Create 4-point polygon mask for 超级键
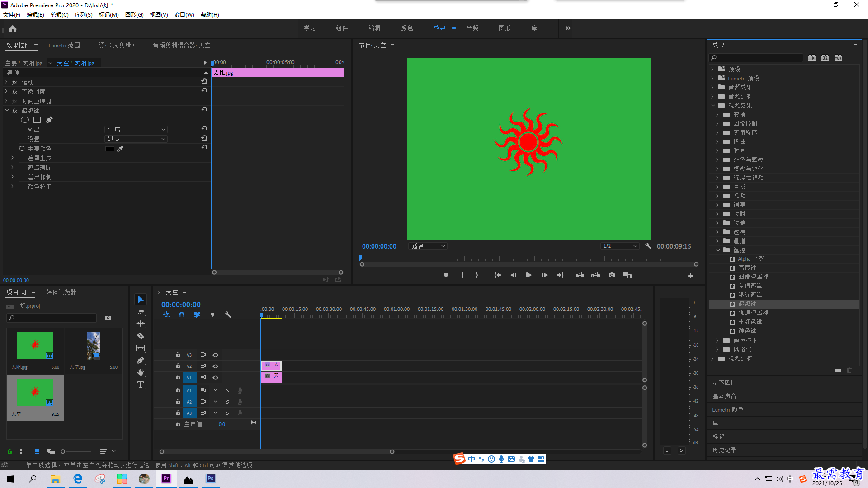 (37, 120)
